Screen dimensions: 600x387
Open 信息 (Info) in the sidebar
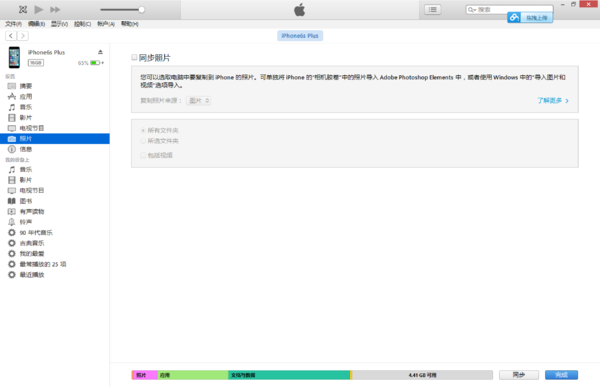(x=55, y=149)
